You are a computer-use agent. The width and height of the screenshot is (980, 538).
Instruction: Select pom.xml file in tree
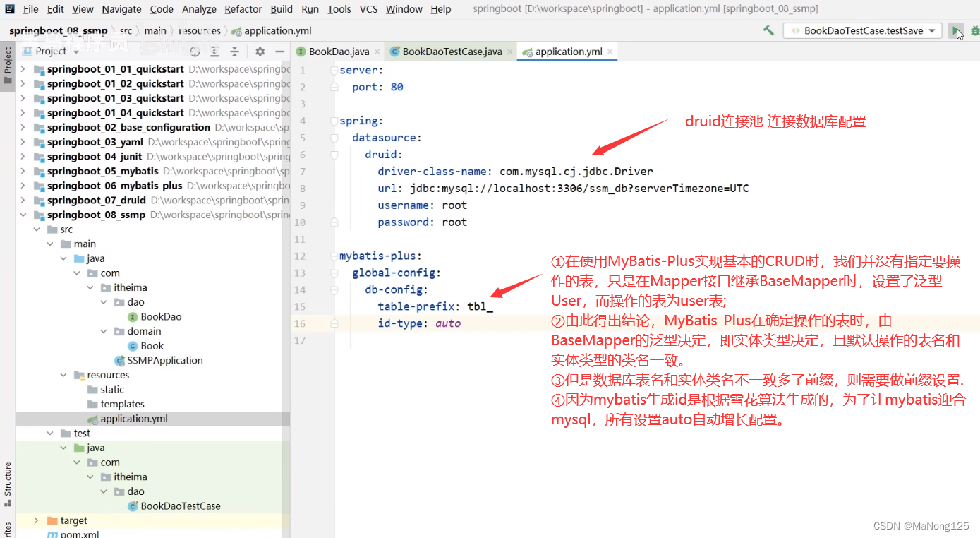click(79, 534)
